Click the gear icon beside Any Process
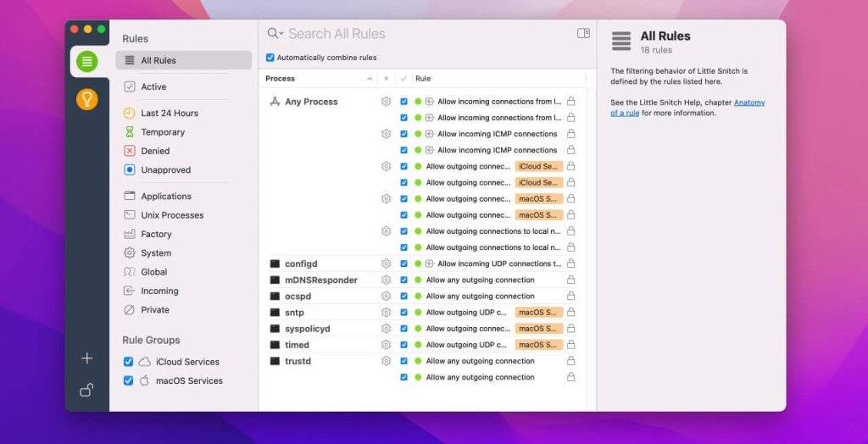 pos(386,102)
